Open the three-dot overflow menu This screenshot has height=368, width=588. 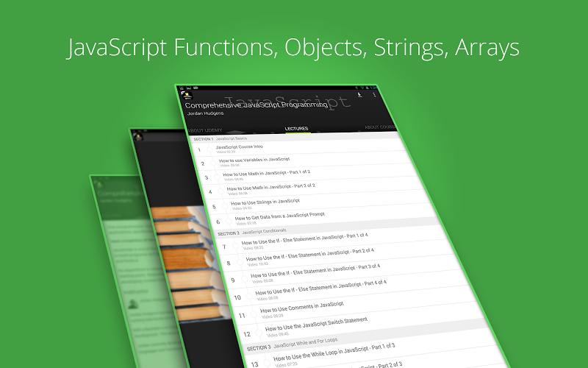(375, 94)
